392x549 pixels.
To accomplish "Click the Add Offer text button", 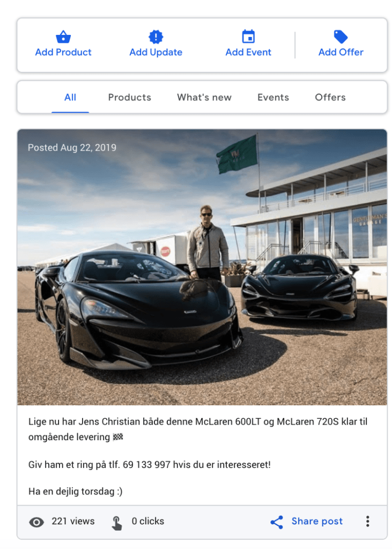I will point(341,52).
